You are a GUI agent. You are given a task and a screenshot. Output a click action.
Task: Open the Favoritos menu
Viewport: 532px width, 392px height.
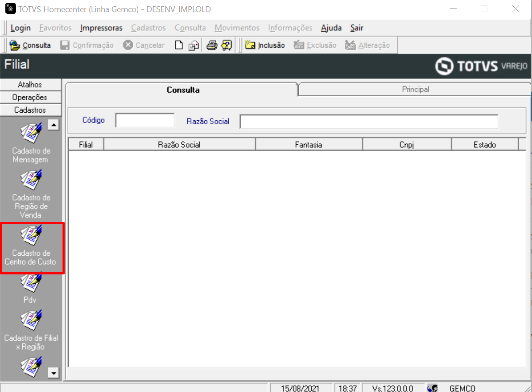(x=55, y=28)
